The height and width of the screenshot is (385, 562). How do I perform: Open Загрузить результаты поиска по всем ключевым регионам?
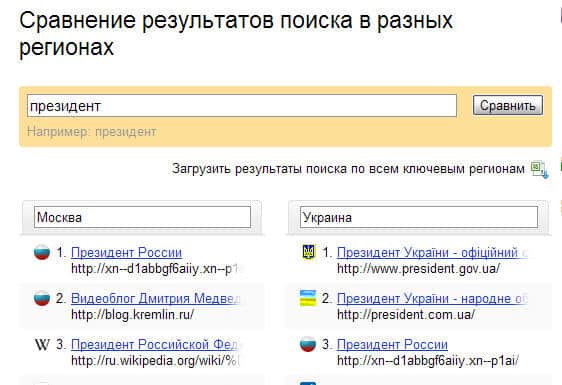(348, 168)
